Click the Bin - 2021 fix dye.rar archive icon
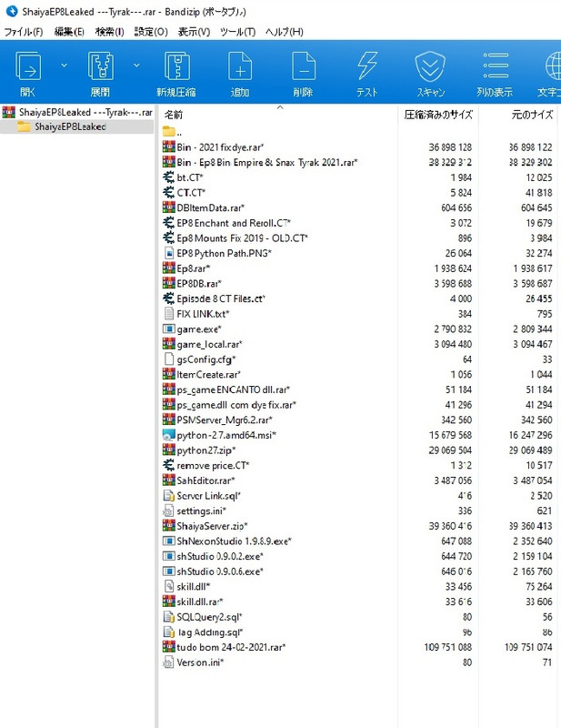Viewport: 561px width, 728px height. 169,147
